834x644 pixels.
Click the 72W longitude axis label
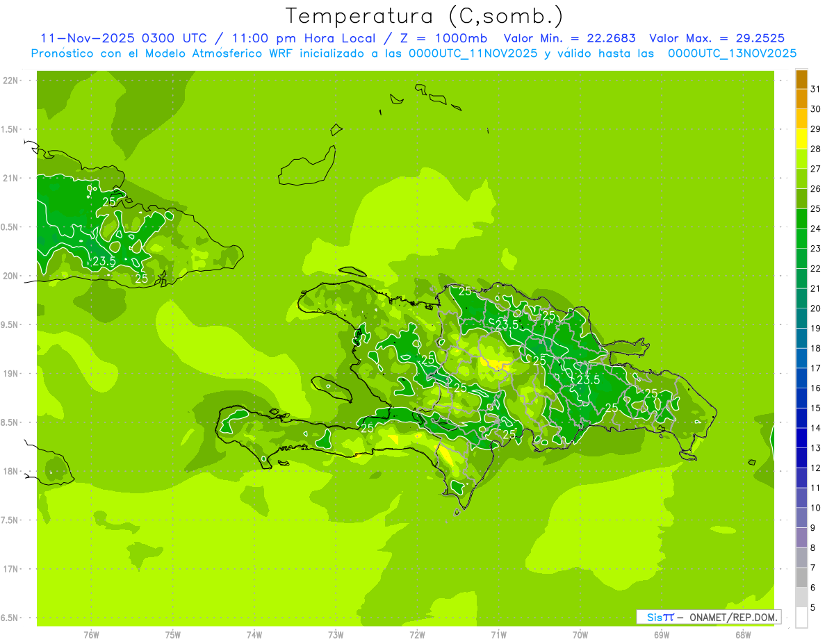[x=417, y=634]
